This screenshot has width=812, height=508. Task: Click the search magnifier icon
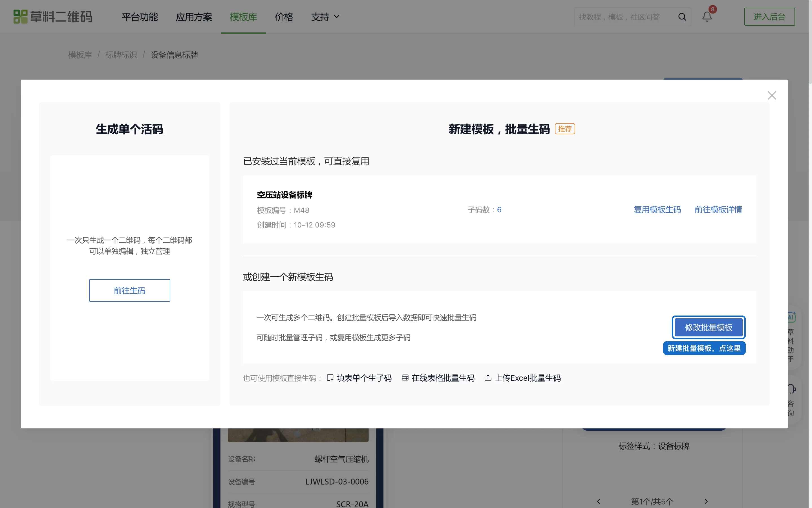click(682, 17)
